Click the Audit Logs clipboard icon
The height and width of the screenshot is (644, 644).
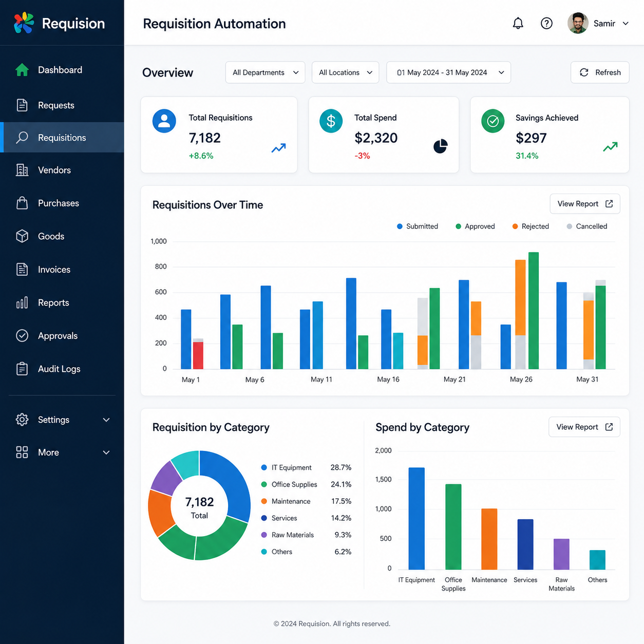tap(22, 369)
